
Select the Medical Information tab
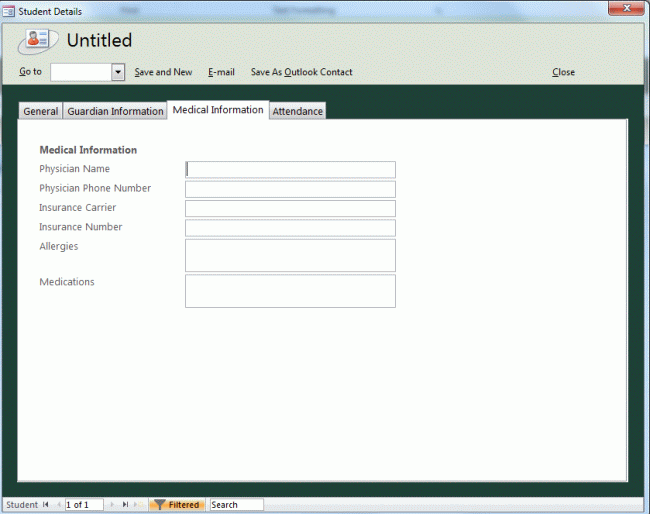(x=218, y=110)
